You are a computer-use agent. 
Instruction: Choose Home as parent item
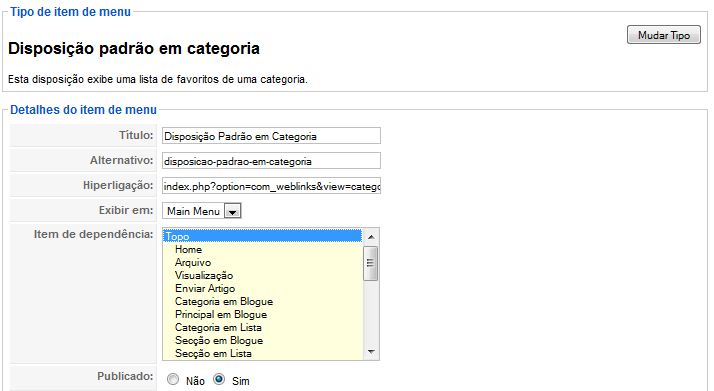pos(263,249)
